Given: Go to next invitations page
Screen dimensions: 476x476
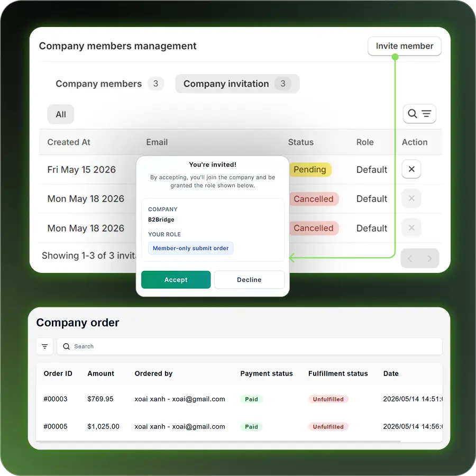Looking at the screenshot, I should pos(429,258).
